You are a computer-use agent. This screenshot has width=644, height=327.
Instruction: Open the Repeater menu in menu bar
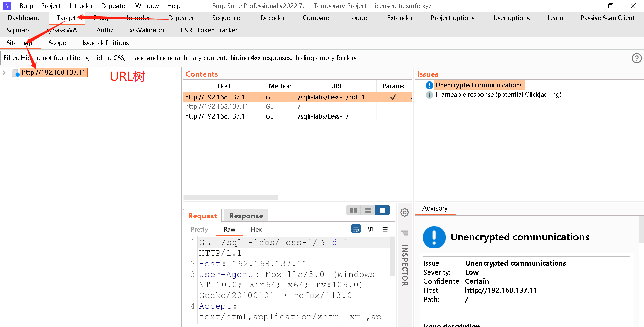click(x=114, y=6)
